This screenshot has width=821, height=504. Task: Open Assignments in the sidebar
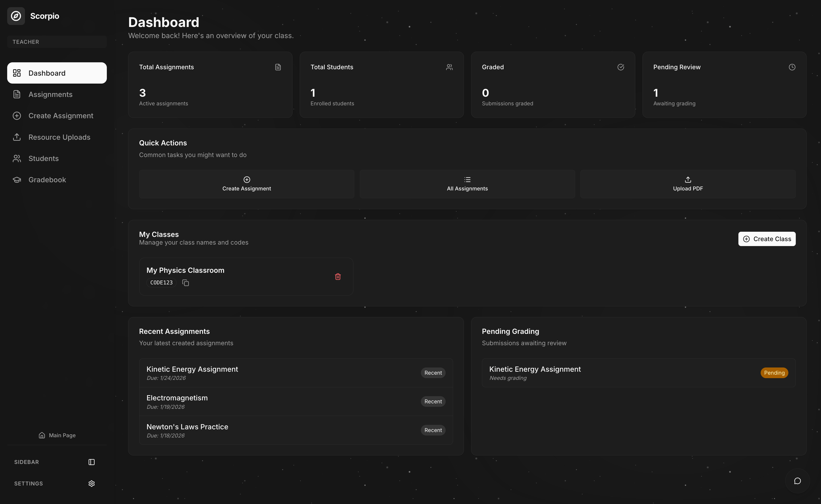pyautogui.click(x=50, y=94)
